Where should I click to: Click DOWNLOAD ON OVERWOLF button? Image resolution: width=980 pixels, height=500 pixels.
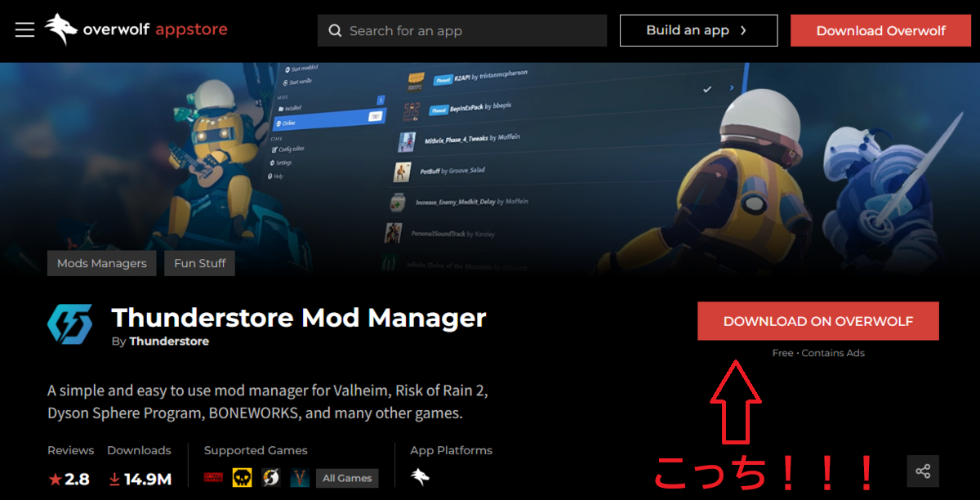click(818, 321)
